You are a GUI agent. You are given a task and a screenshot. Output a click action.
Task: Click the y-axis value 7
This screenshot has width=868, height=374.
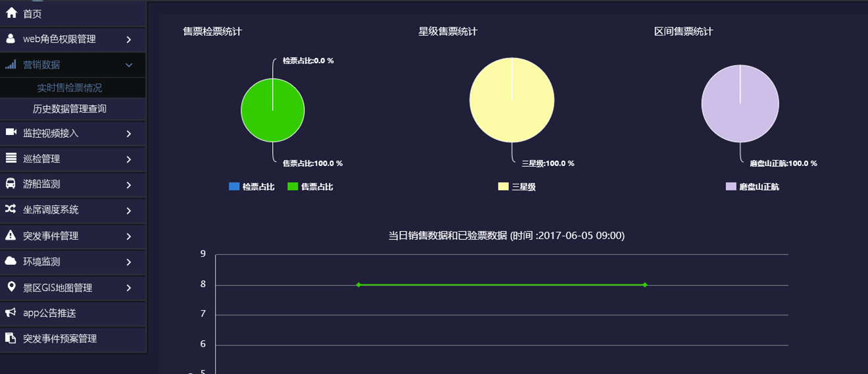[x=203, y=313]
